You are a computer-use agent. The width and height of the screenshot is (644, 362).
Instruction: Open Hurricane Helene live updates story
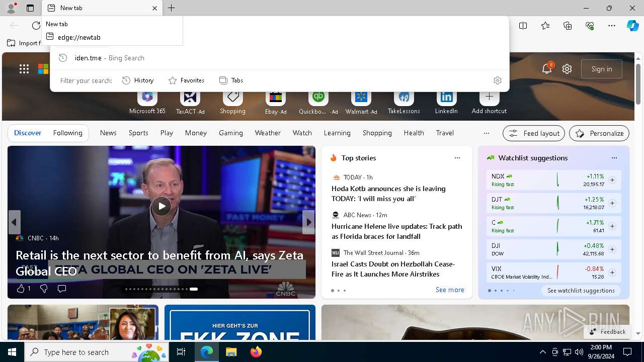pyautogui.click(x=396, y=231)
